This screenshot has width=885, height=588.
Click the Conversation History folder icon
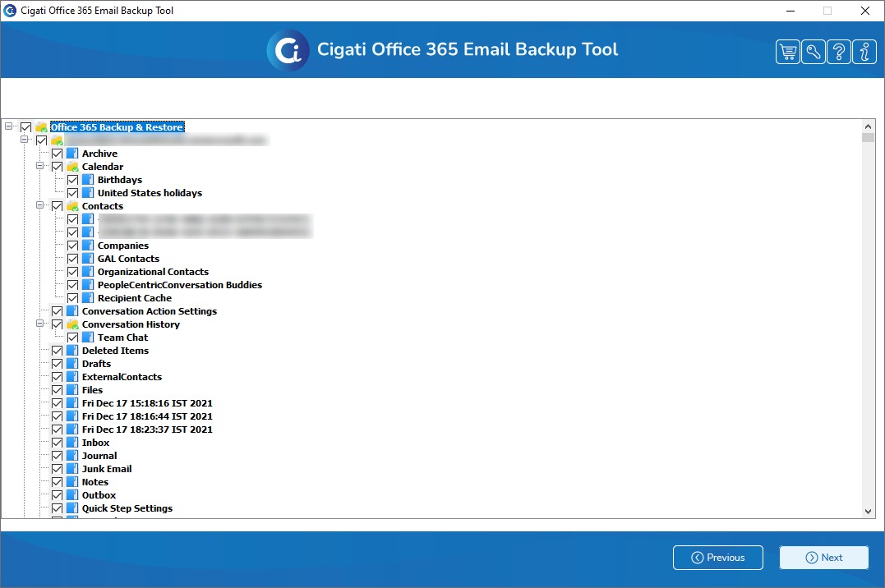[x=72, y=324]
